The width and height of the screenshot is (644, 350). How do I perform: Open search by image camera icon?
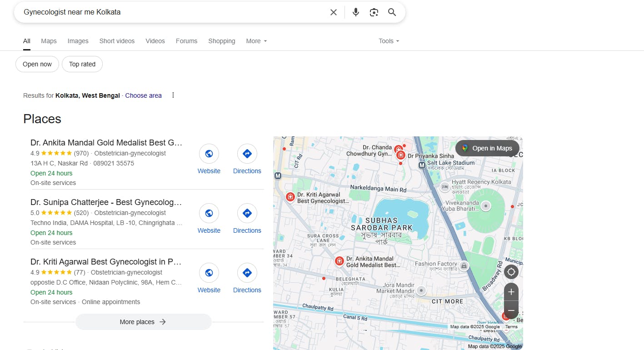[374, 12]
